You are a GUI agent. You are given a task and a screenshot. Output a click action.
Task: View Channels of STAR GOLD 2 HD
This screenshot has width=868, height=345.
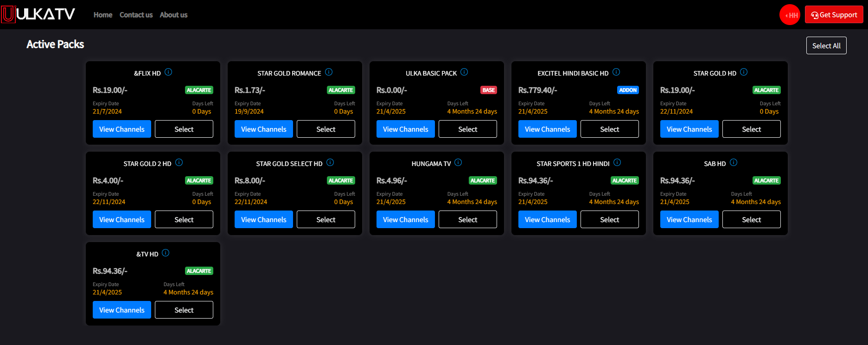point(122,219)
